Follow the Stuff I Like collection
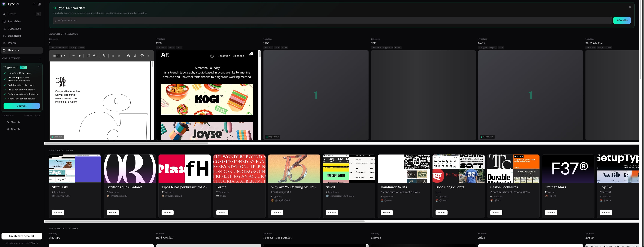Viewport: 644px width, 247px height. coord(58,213)
